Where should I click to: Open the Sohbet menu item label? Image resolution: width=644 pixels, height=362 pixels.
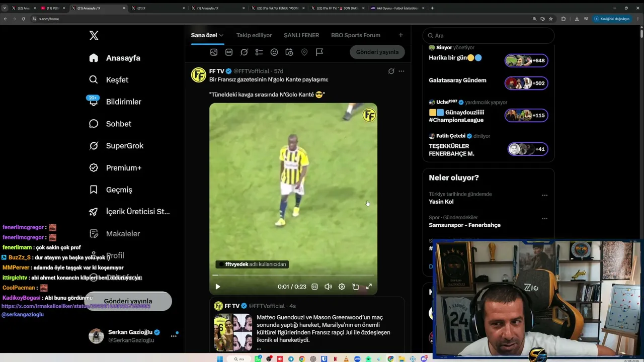click(x=119, y=124)
